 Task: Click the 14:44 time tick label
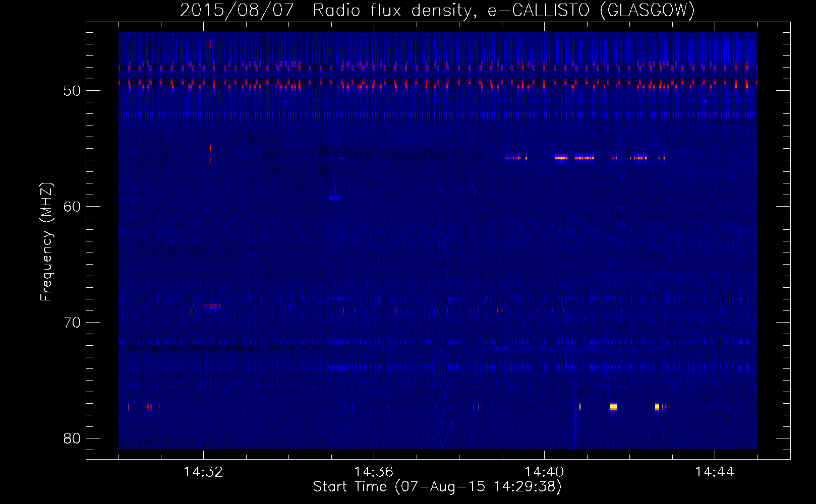715,472
